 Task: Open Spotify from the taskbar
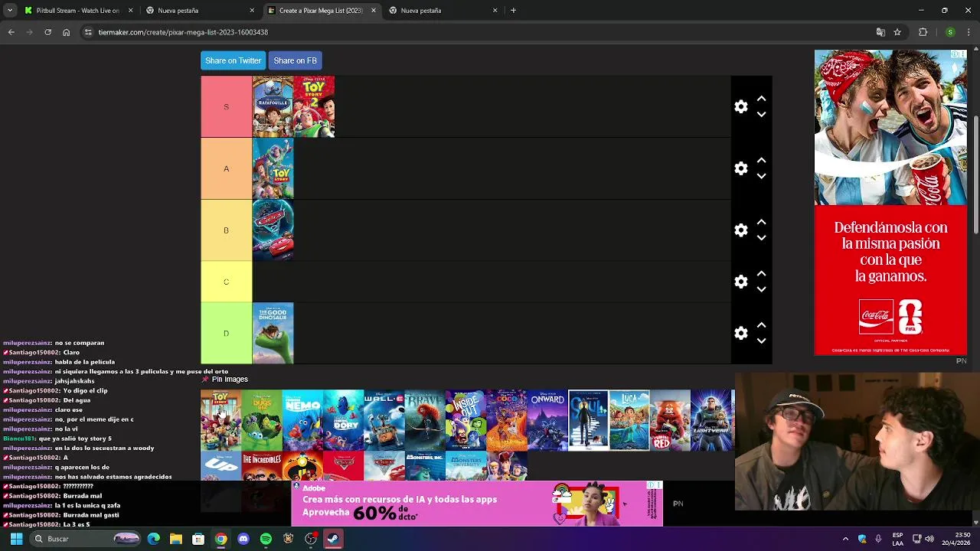266,539
